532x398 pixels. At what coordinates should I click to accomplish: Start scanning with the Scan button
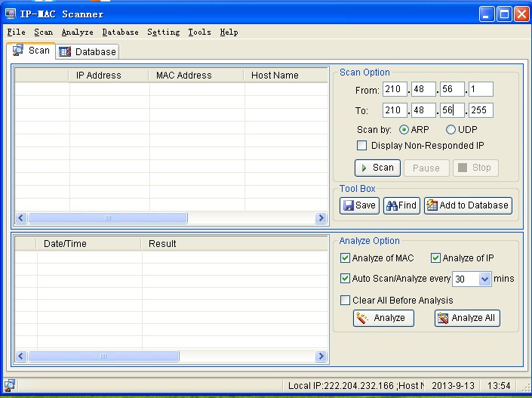click(377, 168)
